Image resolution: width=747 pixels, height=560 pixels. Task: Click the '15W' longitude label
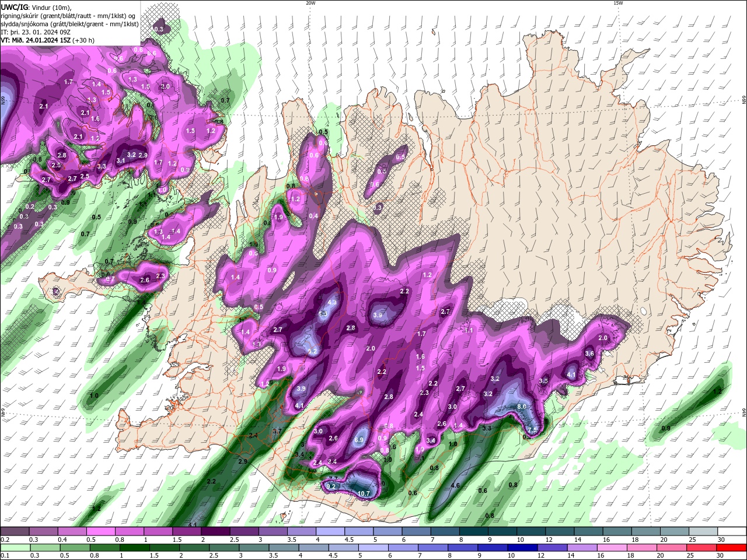tap(618, 3)
